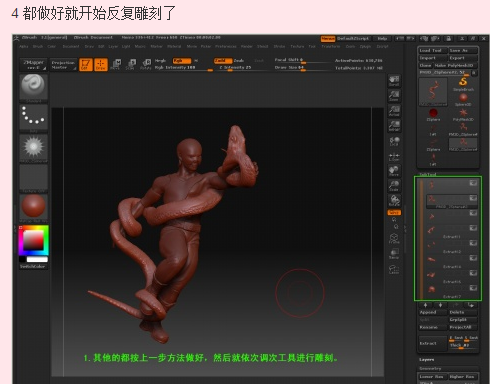Click the Load Tool button
490x384 pixels.
pyautogui.click(x=432, y=50)
